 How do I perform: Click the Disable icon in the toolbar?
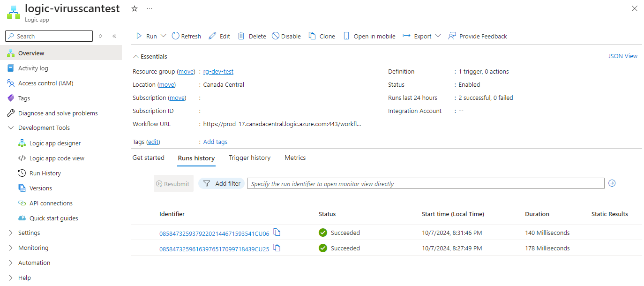pos(276,36)
